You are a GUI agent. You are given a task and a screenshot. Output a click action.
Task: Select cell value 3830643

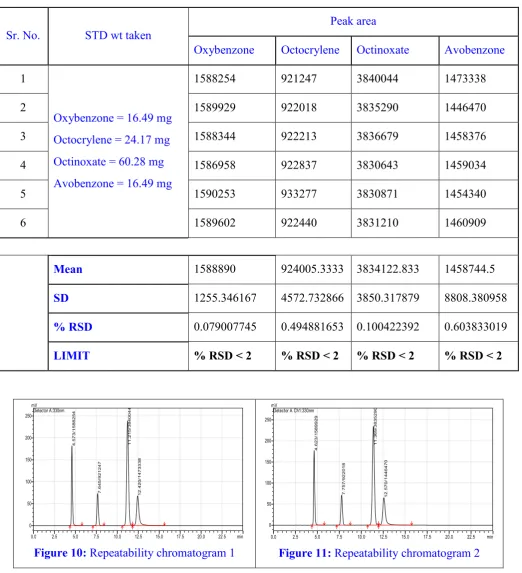377,165
